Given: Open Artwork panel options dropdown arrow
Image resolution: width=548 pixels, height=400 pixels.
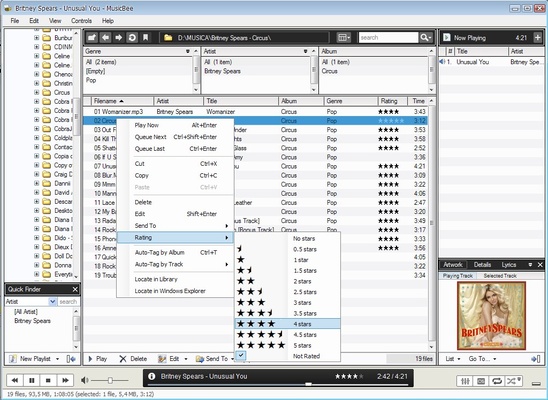Looking at the screenshot, I should pyautogui.click(x=530, y=265).
